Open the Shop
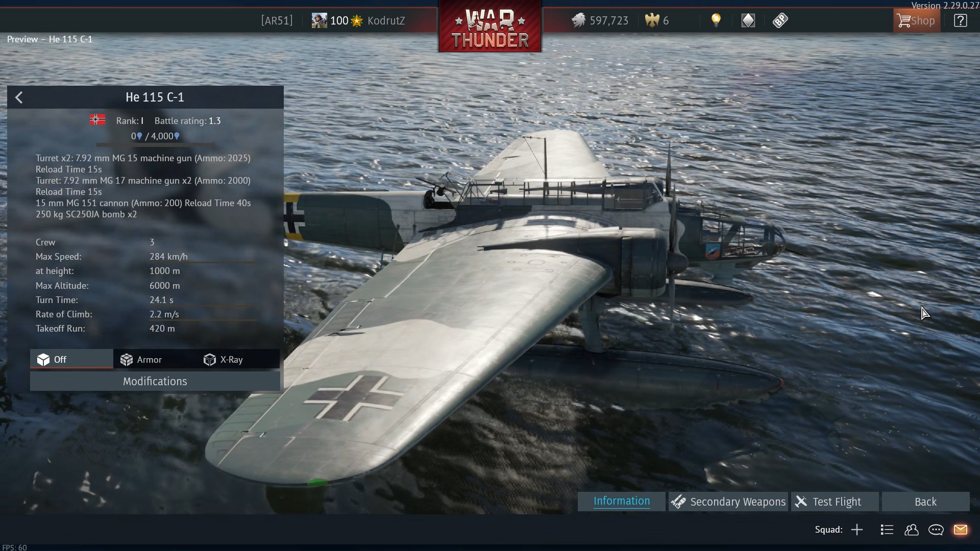 pyautogui.click(x=917, y=20)
